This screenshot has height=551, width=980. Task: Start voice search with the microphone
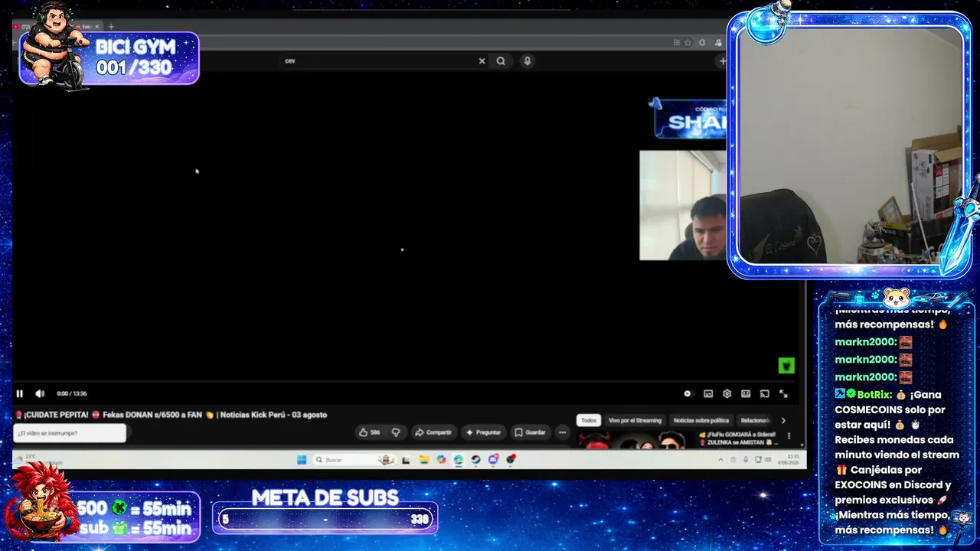pos(528,61)
